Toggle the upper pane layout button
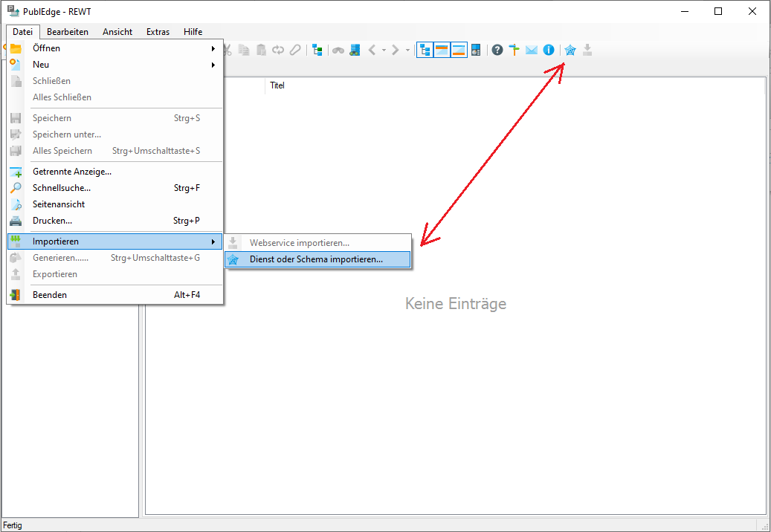 pos(442,50)
